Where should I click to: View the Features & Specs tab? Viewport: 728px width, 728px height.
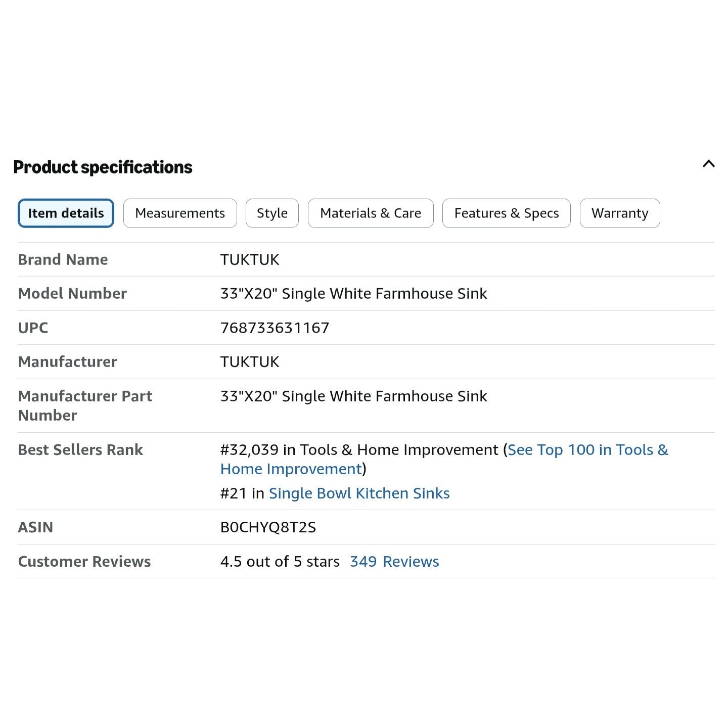click(507, 213)
